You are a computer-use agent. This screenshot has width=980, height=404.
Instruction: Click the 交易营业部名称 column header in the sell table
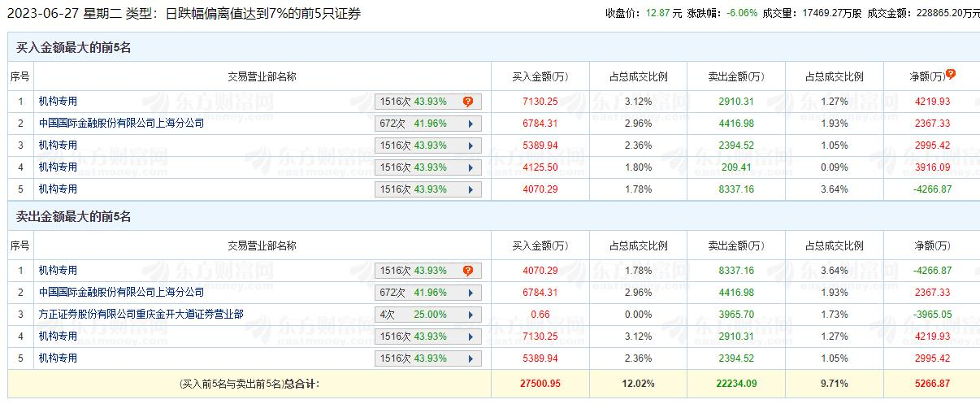point(261,245)
